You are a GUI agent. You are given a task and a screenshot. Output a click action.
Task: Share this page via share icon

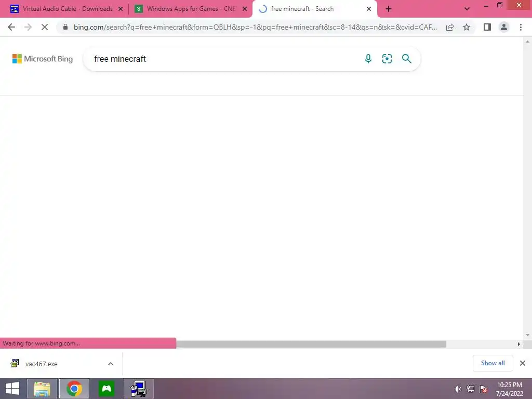click(x=450, y=27)
